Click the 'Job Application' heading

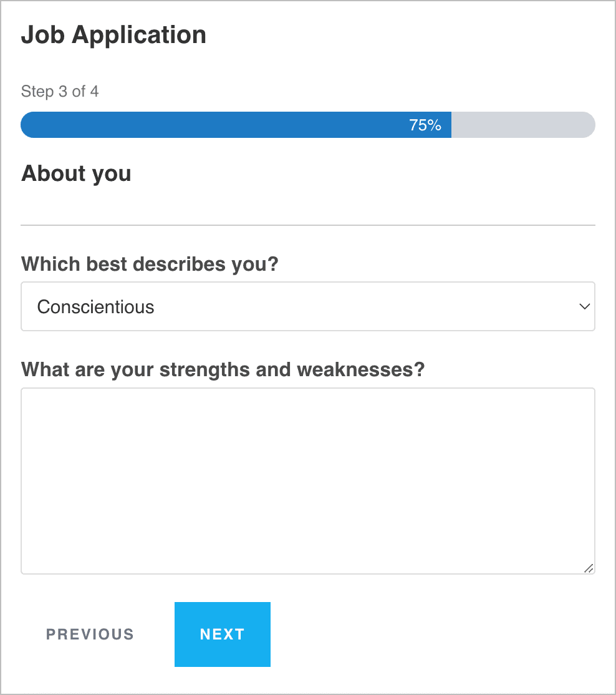113,35
